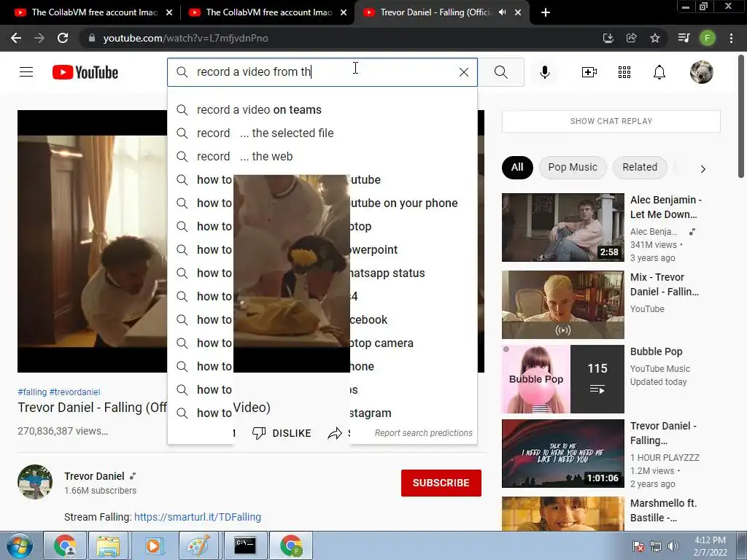Click the volume speaker tray icon
The height and width of the screenshot is (560, 747).
[673, 546]
